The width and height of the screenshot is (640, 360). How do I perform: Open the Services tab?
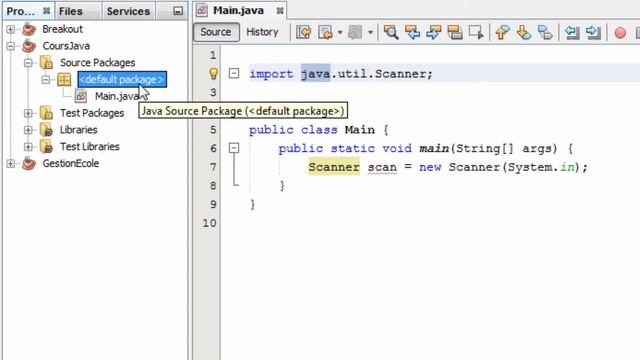pyautogui.click(x=128, y=11)
